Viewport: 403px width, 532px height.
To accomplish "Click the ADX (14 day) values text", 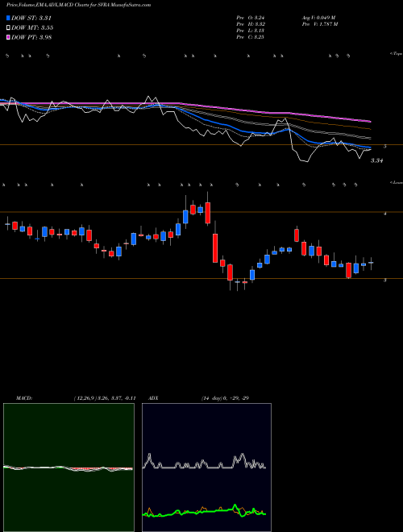I will (223, 398).
